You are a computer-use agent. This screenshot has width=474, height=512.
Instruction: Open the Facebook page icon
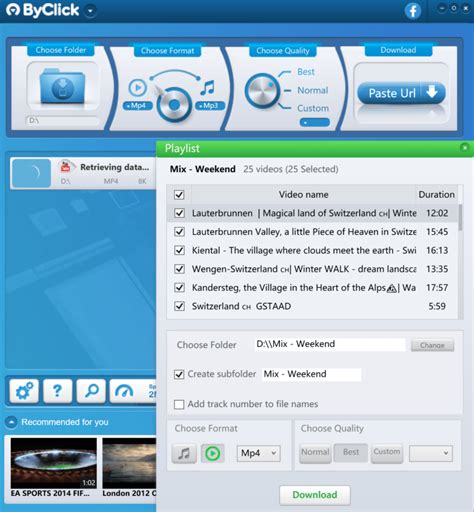413,11
